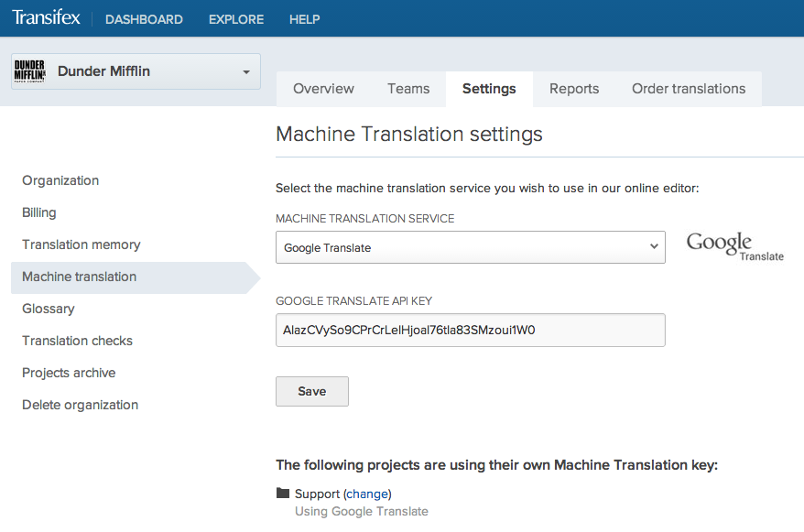Viewport: 804px width, 532px height.
Task: Open the Projects archive page
Action: pos(69,373)
